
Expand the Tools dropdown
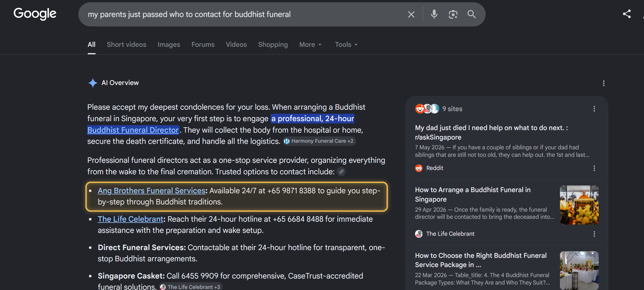(x=346, y=45)
